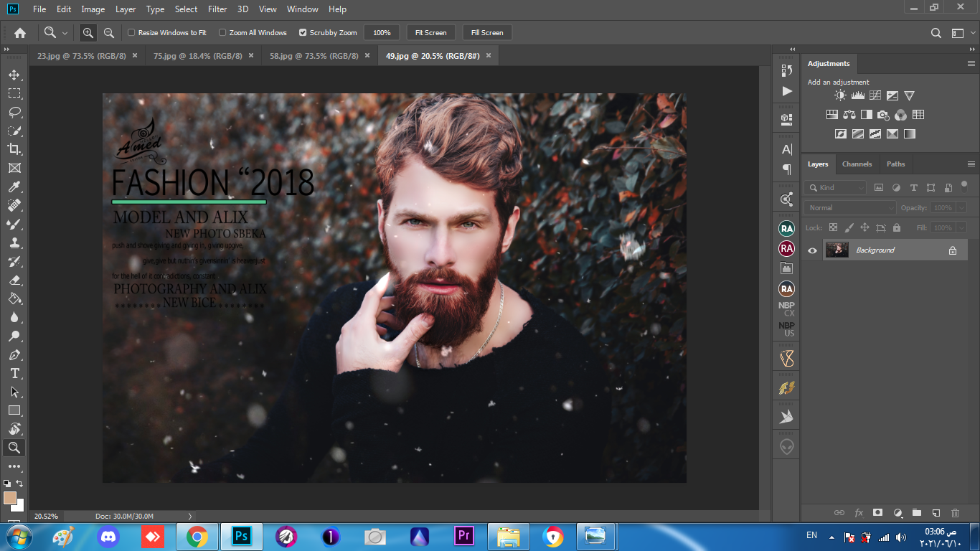Create a Hue/Saturation adjustment
The height and width of the screenshot is (551, 980).
click(832, 115)
